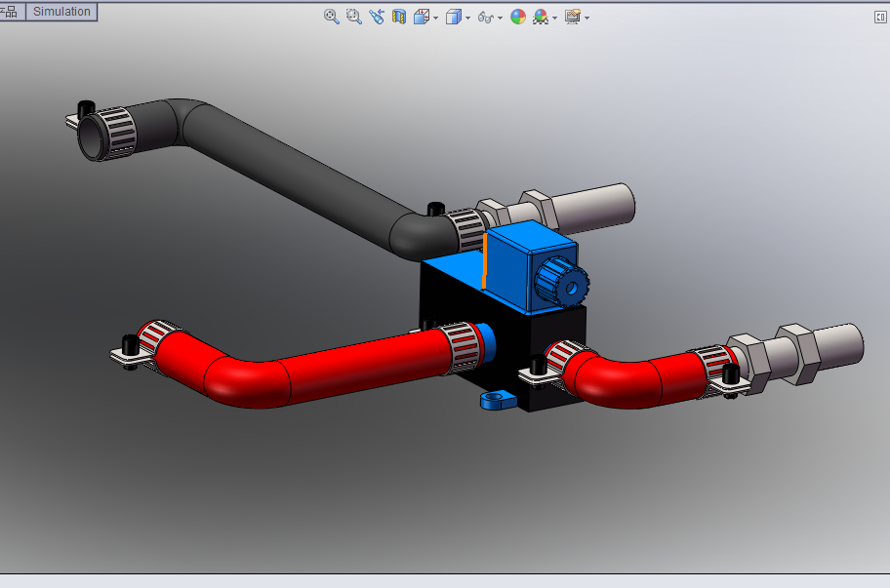
Task: Click the Hide/Show Items glasses icon
Action: (x=485, y=18)
